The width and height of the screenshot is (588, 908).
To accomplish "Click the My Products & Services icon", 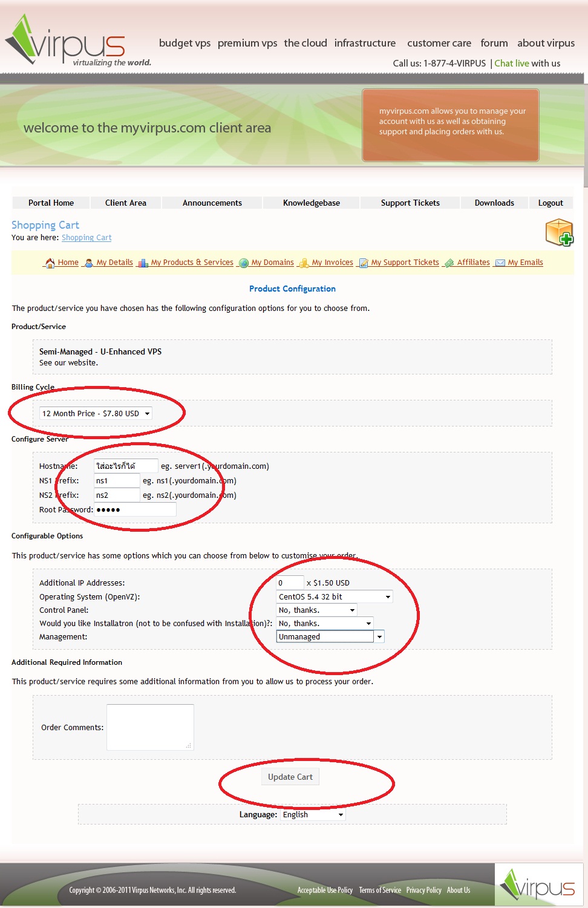I will tap(143, 263).
